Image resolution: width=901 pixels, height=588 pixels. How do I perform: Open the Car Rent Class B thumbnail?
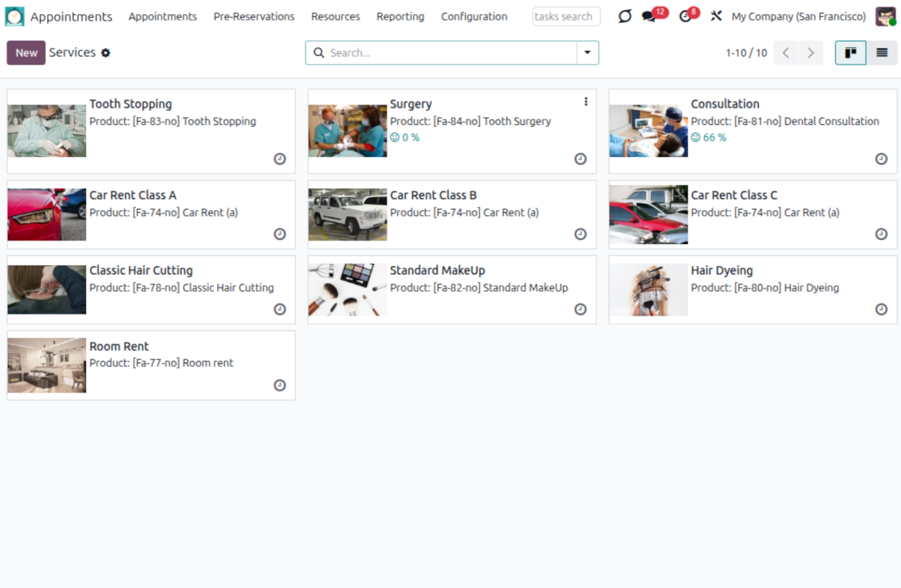pyautogui.click(x=348, y=214)
